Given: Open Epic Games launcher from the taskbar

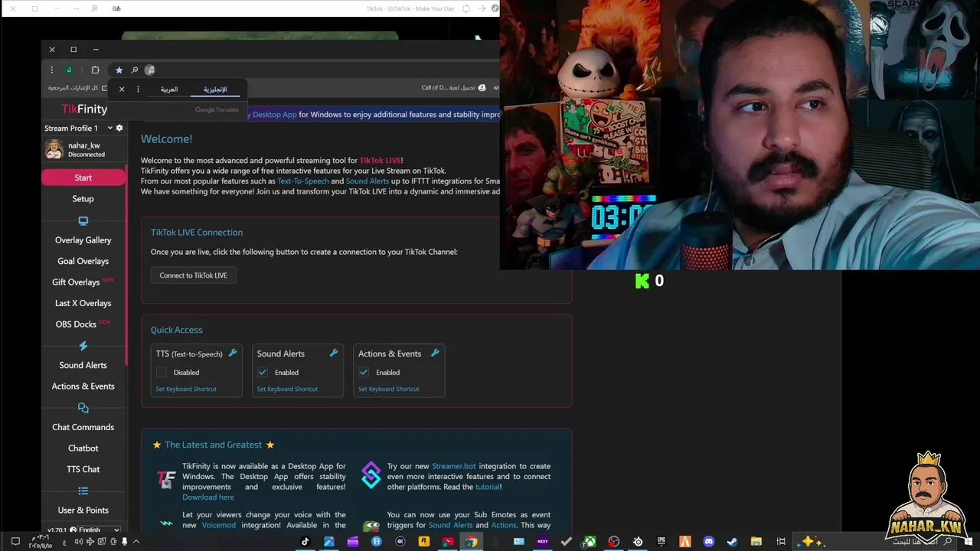Looking at the screenshot, I should pyautogui.click(x=661, y=542).
